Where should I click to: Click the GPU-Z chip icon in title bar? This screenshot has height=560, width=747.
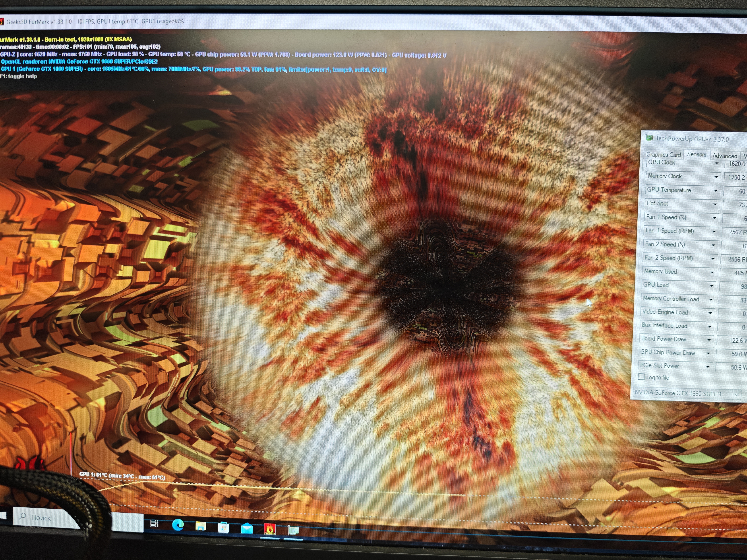pos(649,138)
